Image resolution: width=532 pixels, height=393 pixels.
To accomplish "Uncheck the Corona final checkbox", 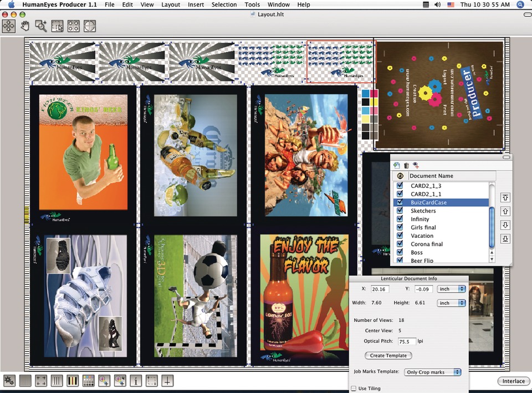I will [x=400, y=244].
